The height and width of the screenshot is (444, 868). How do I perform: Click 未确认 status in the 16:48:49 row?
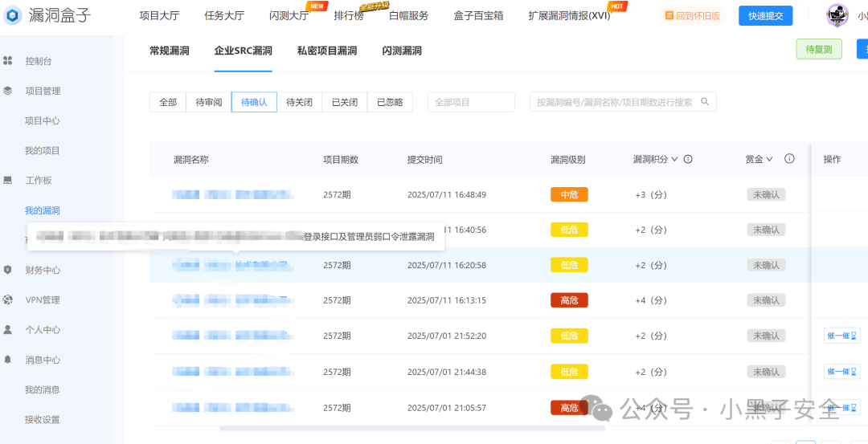[766, 194]
